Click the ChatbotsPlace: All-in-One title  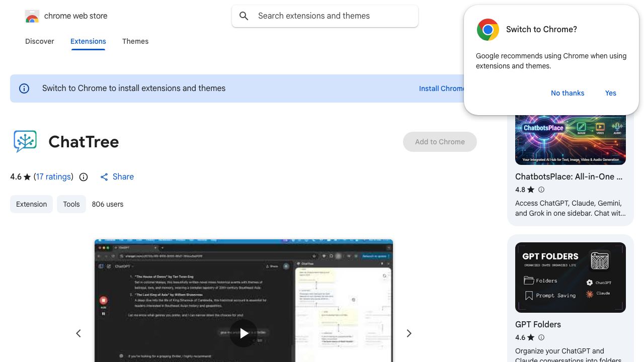point(569,177)
